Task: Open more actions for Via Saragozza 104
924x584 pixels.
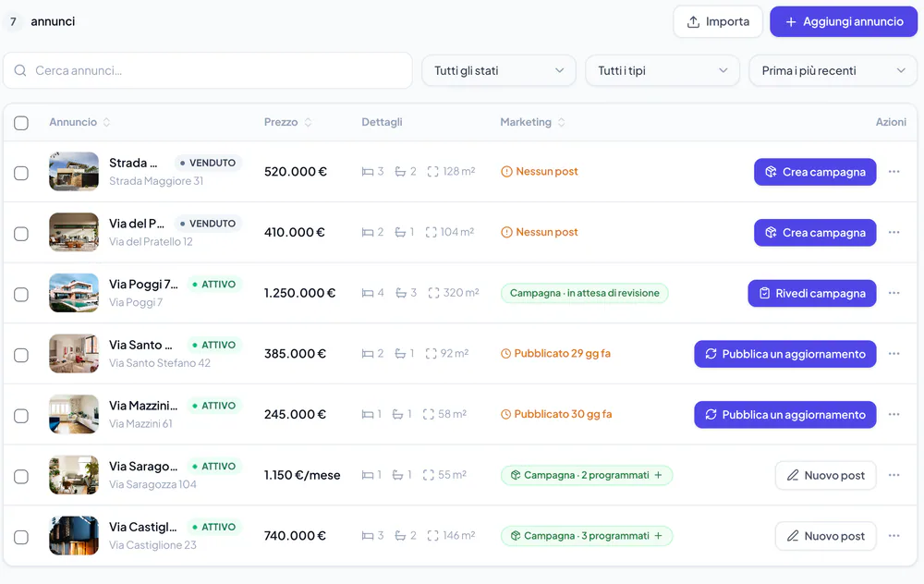Action: (894, 475)
